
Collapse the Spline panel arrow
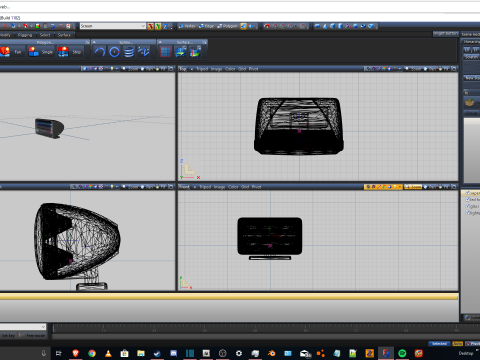point(94,42)
